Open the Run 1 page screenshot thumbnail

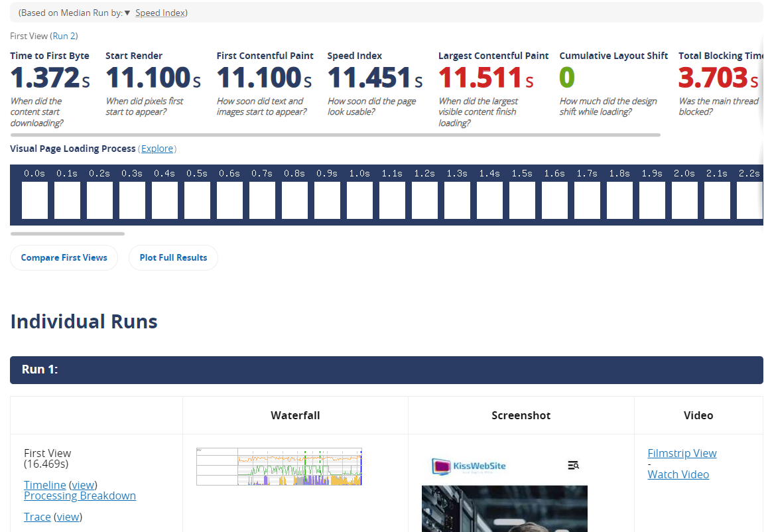point(504,491)
